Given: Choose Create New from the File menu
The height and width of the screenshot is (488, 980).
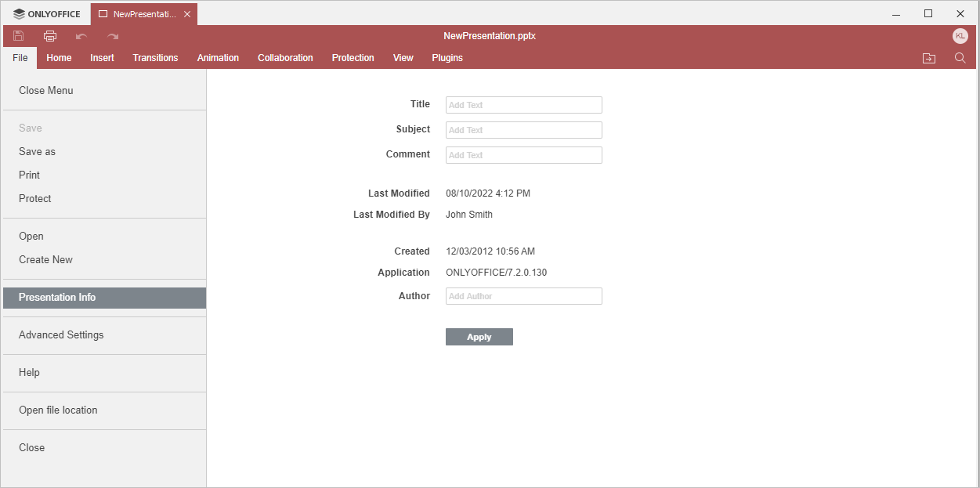Looking at the screenshot, I should click(104, 260).
